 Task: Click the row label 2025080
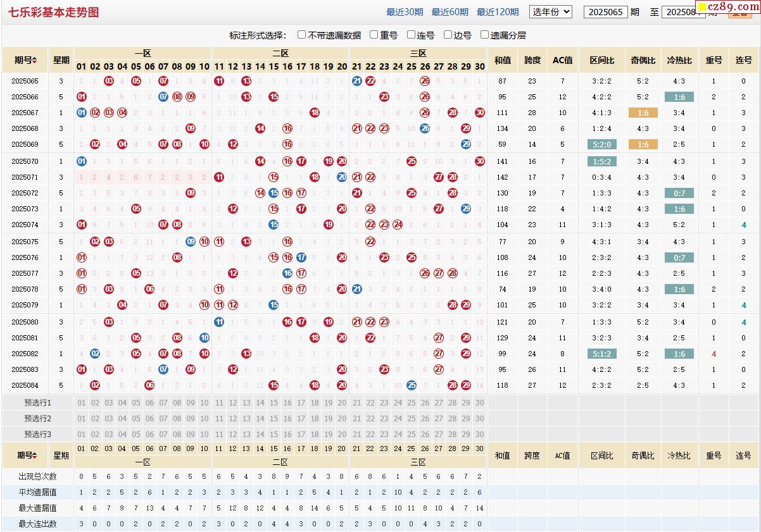[25, 322]
